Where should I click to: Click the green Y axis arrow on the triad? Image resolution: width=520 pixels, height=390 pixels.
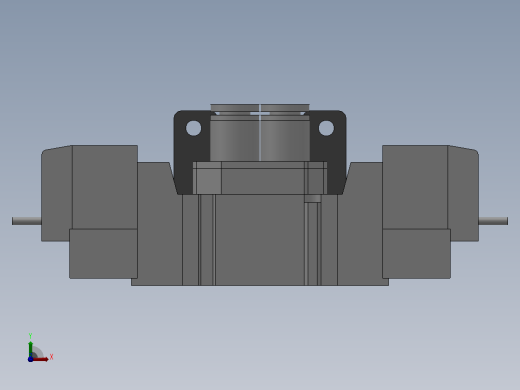coord(31,349)
